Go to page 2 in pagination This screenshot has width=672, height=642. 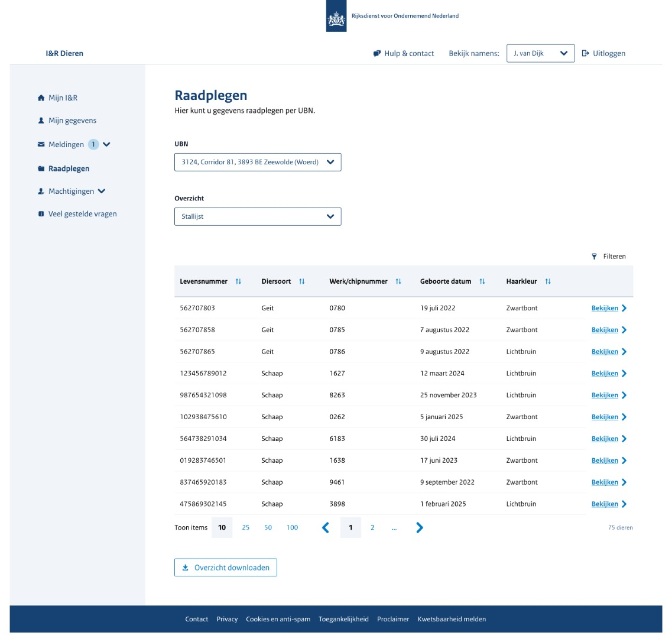point(372,527)
